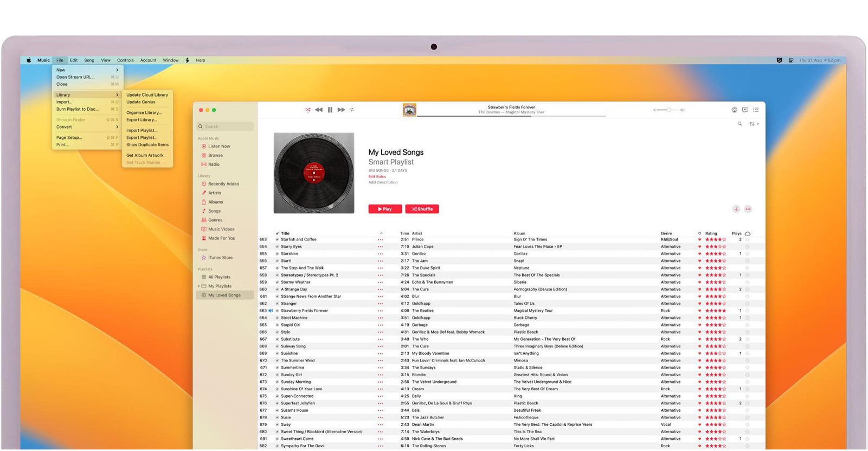Select Recently Added in the library
The width and height of the screenshot is (868, 451).
click(223, 184)
